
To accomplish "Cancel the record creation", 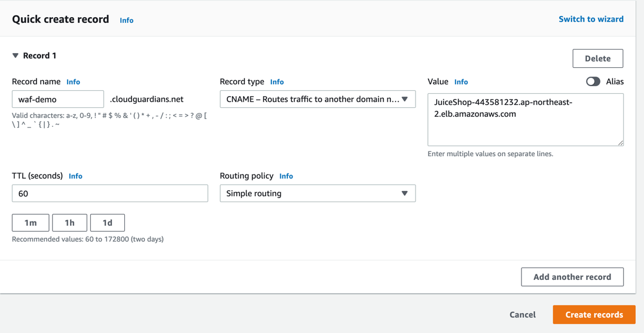I will 522,315.
